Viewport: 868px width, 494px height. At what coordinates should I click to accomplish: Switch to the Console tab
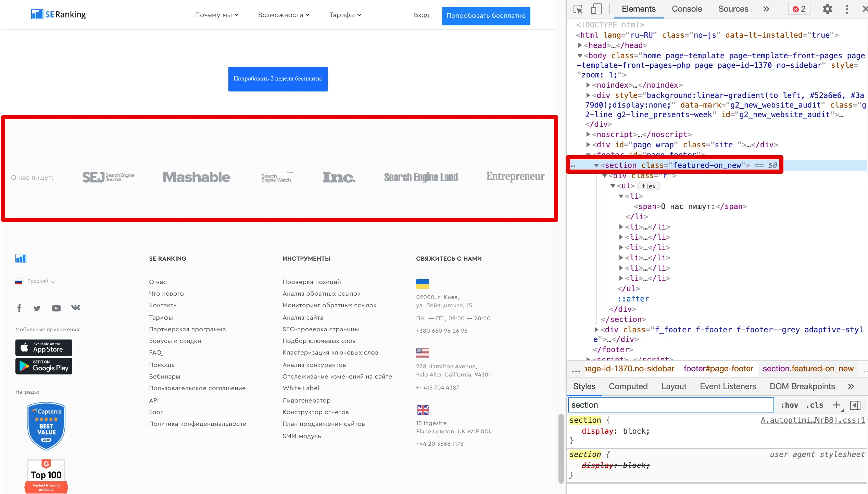pos(687,9)
